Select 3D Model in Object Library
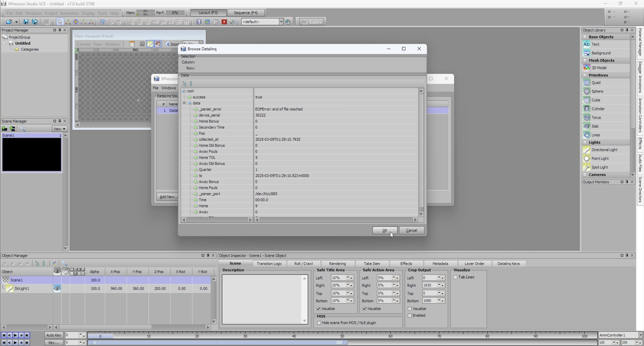 coord(606,68)
